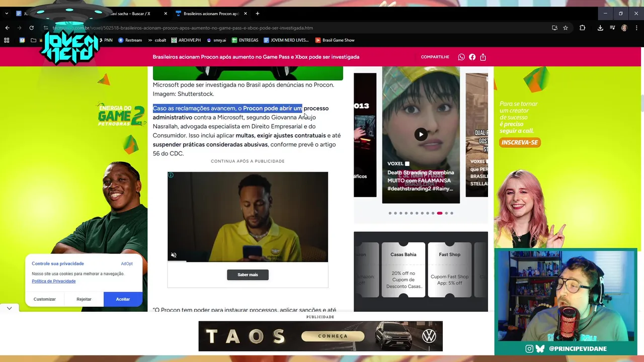Reject cookies with the Rejeitar button
The image size is (644, 362).
point(84,299)
